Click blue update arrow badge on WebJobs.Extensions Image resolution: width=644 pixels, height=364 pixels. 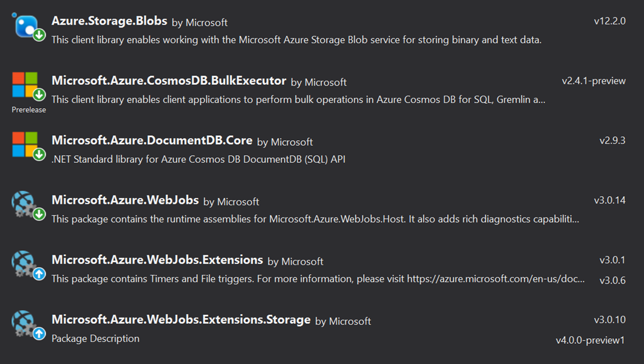39,274
